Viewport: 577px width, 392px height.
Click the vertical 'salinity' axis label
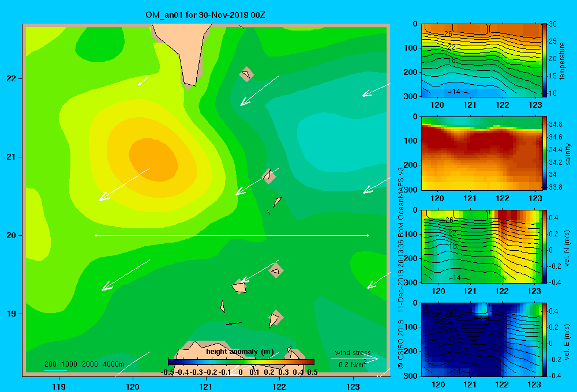568,154
